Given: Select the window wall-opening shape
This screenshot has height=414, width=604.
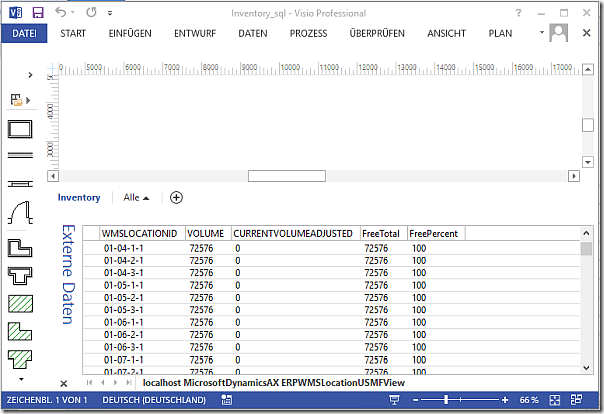Looking at the screenshot, I should click(x=20, y=184).
